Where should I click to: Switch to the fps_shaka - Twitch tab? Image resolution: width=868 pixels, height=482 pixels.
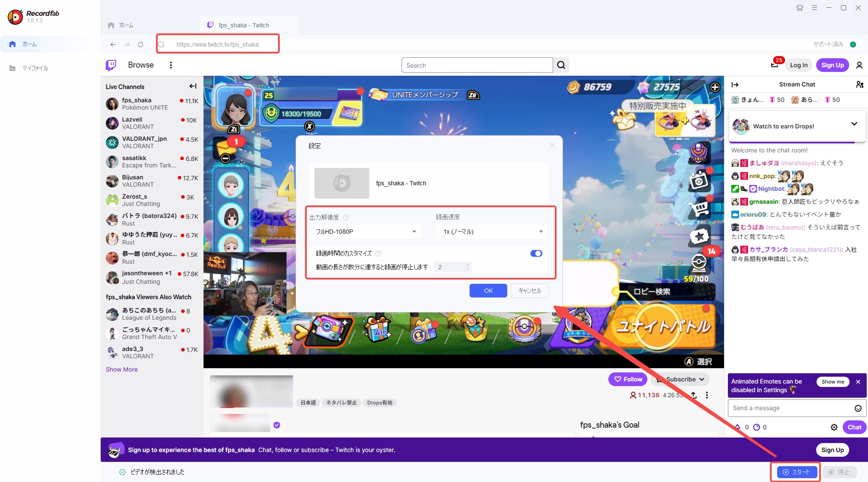[249, 25]
